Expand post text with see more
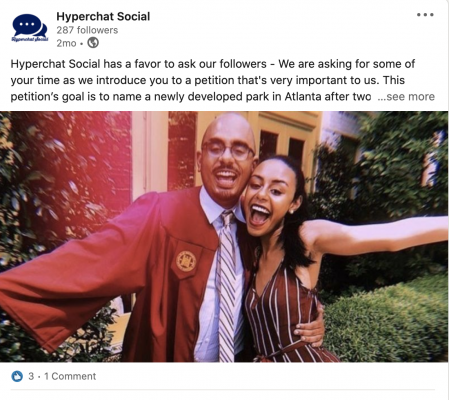This screenshot has height=400, width=449. coord(406,96)
